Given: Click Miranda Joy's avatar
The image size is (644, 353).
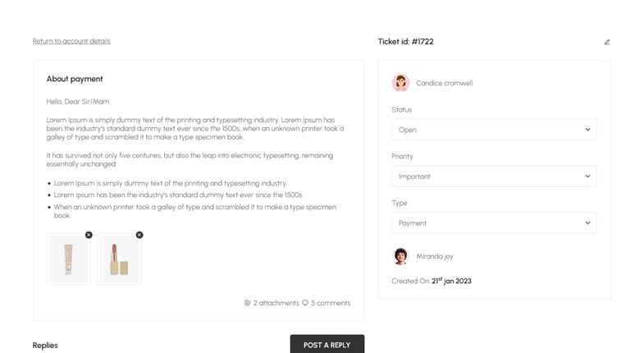Looking at the screenshot, I should click(400, 256).
